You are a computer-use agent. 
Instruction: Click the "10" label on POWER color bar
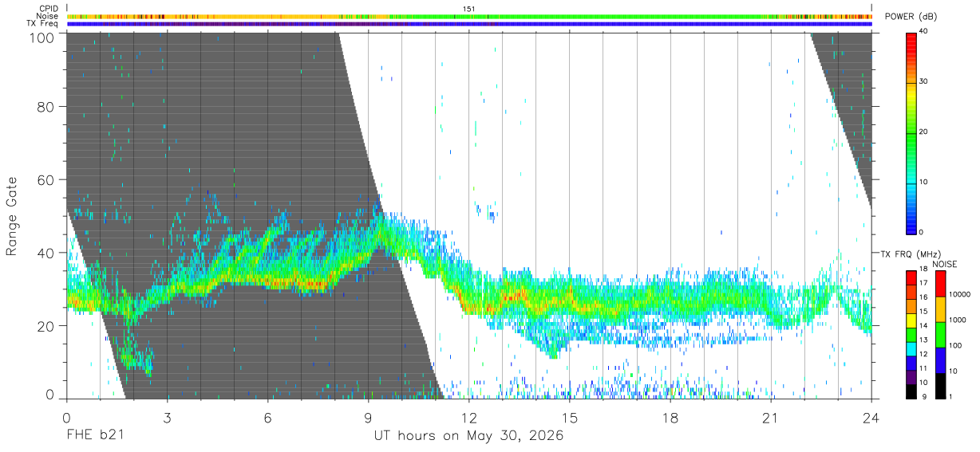click(x=923, y=183)
